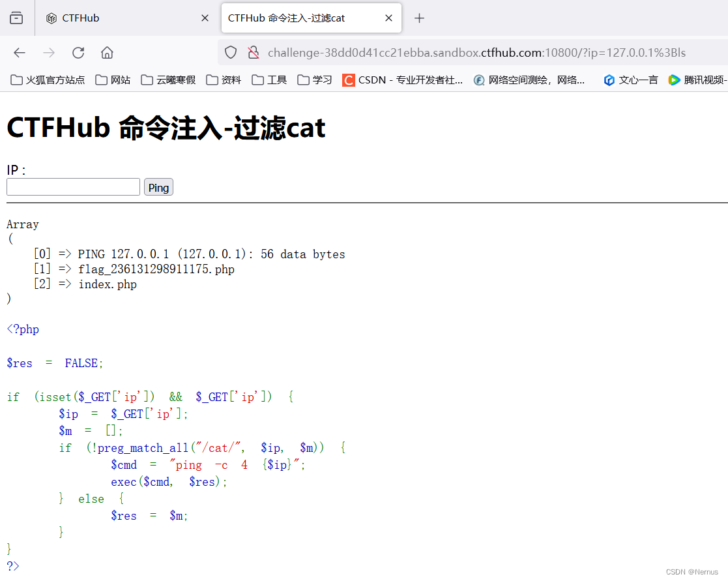Open 资料 bookmark folder
The width and height of the screenshot is (728, 581).
coord(224,80)
